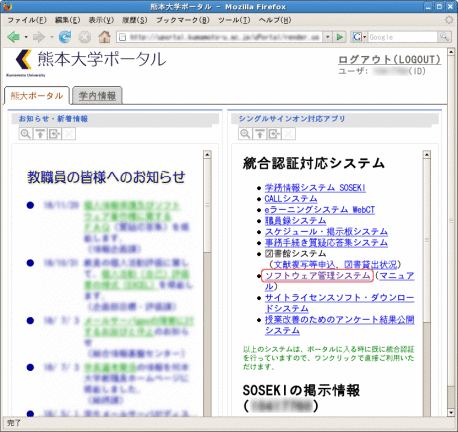Click the main page scrollbar up arrow
Screen dimensions: 458x432
click(451, 52)
